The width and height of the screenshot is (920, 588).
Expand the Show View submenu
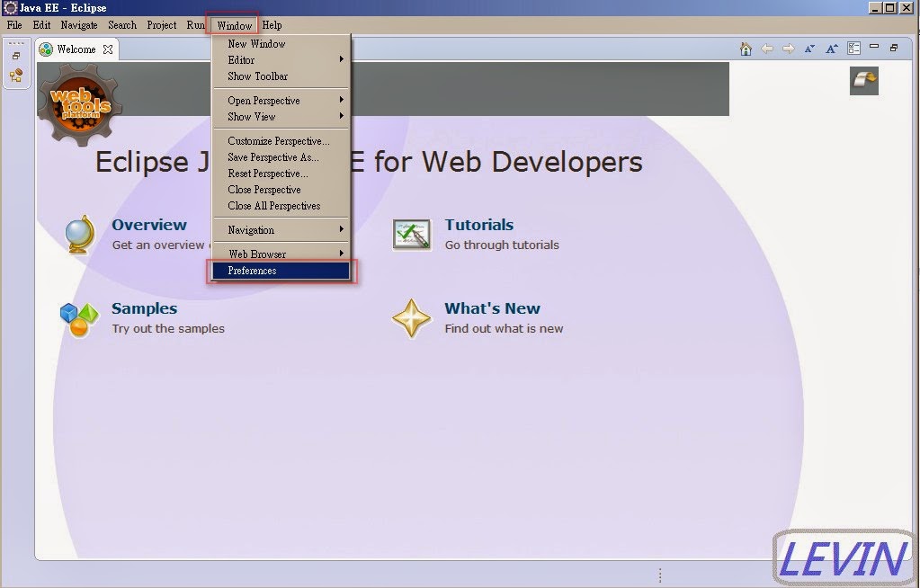[x=281, y=117]
